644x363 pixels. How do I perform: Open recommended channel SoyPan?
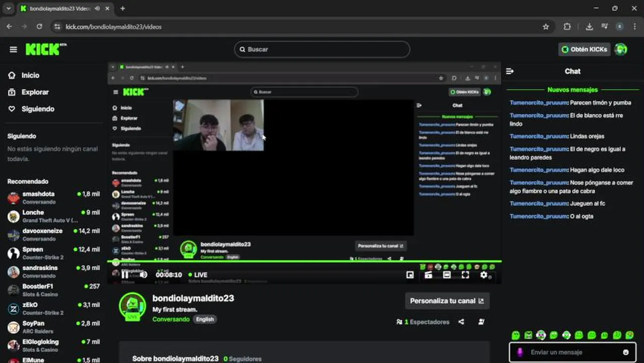click(53, 327)
